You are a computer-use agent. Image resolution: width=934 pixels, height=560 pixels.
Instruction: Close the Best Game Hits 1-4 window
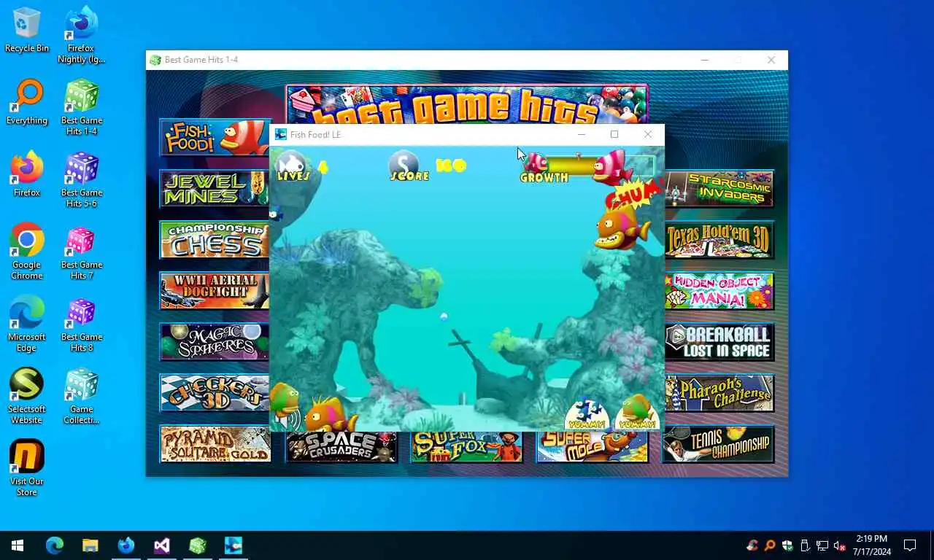(771, 60)
